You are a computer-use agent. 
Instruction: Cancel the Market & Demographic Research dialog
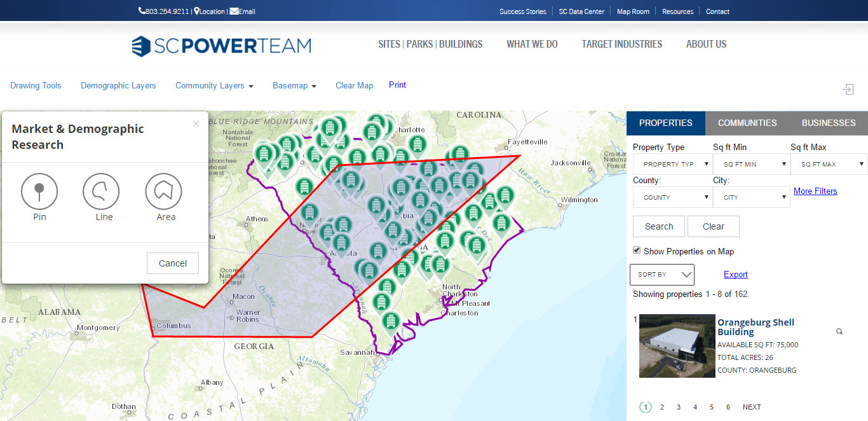pyautogui.click(x=173, y=263)
